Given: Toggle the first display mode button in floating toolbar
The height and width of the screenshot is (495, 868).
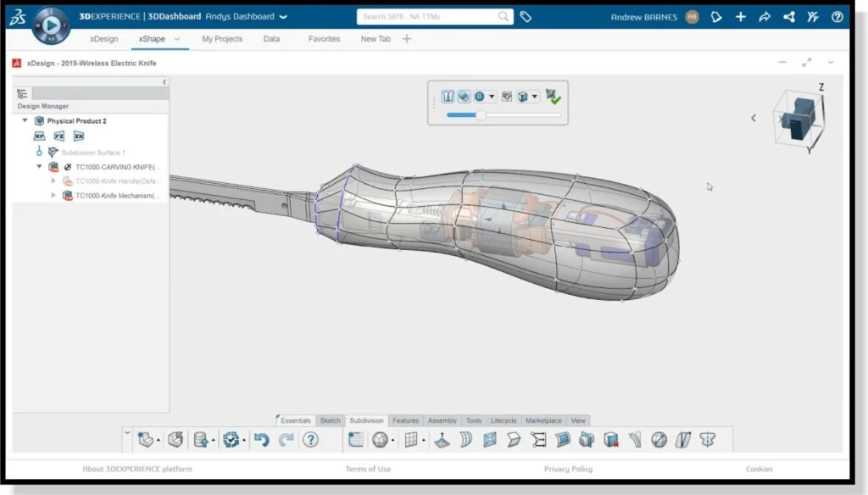Looking at the screenshot, I should [448, 97].
